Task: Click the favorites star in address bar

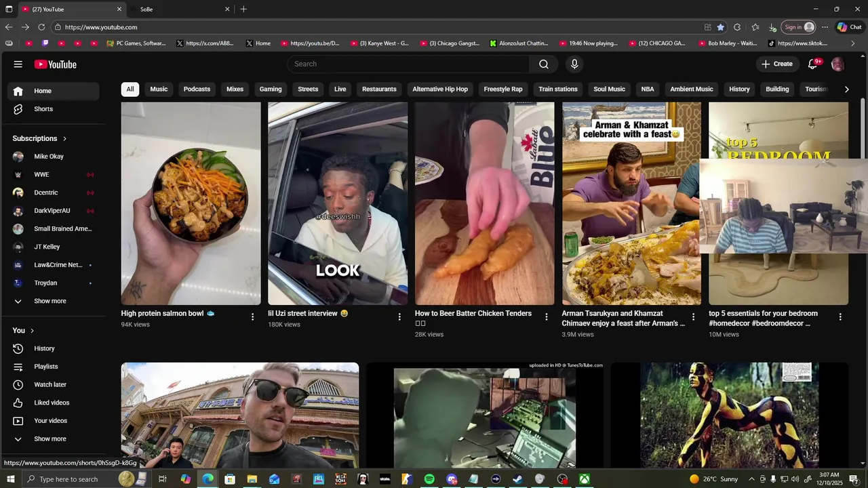Action: coord(720,27)
